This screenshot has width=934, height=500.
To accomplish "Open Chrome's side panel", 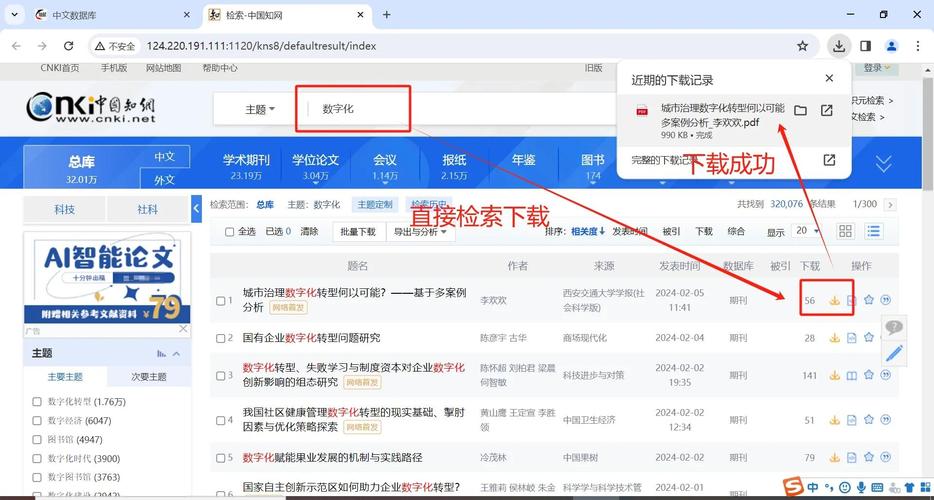I will click(865, 46).
